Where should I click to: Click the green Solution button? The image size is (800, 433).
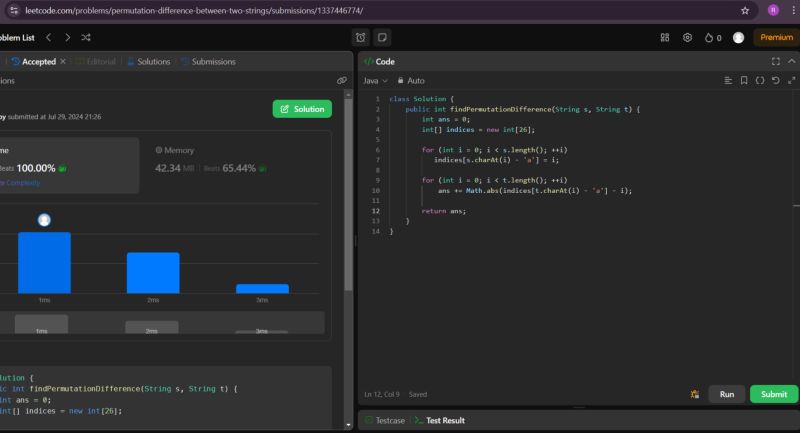[302, 109]
